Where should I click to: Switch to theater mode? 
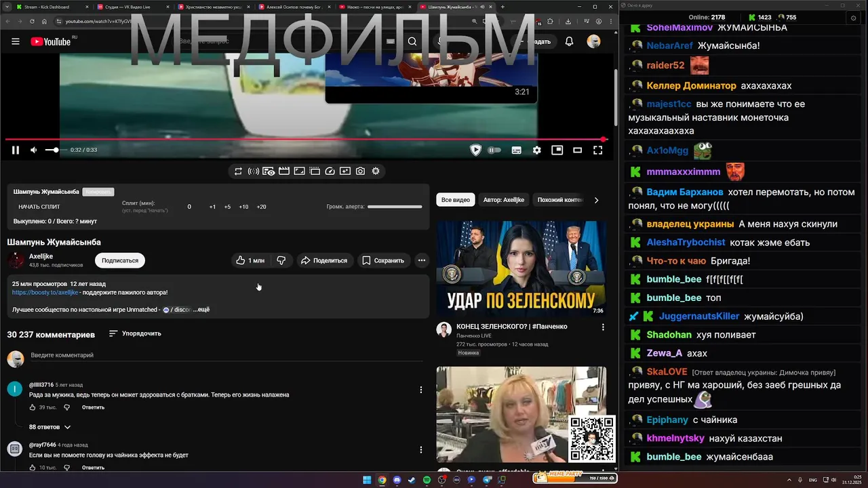[578, 150]
